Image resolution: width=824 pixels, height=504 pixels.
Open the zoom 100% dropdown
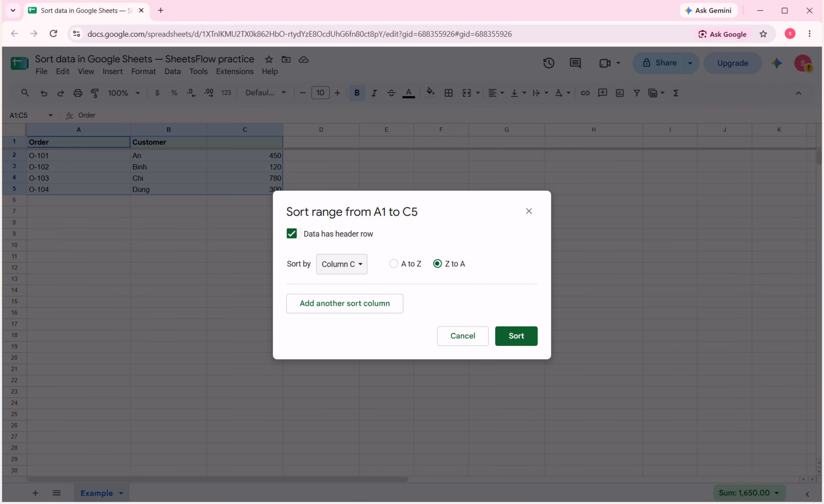(x=124, y=93)
